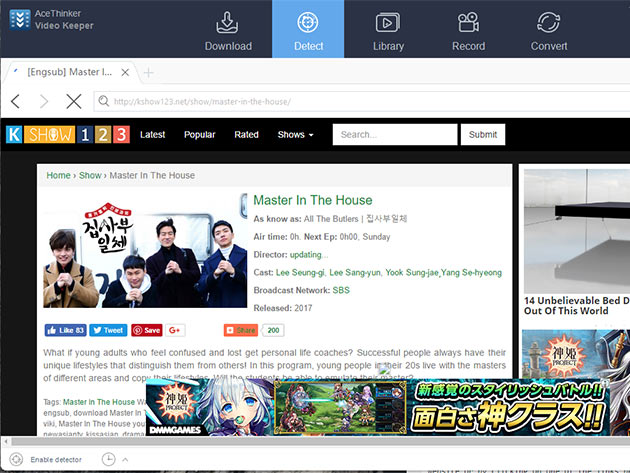
Task: Open the 14 Unbelievable Bed ad image
Action: coord(577,231)
